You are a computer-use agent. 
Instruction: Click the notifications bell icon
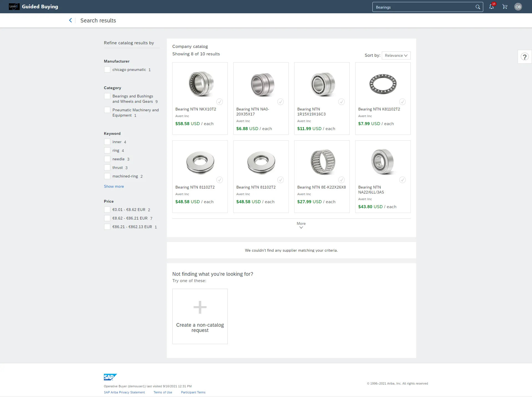pyautogui.click(x=491, y=7)
